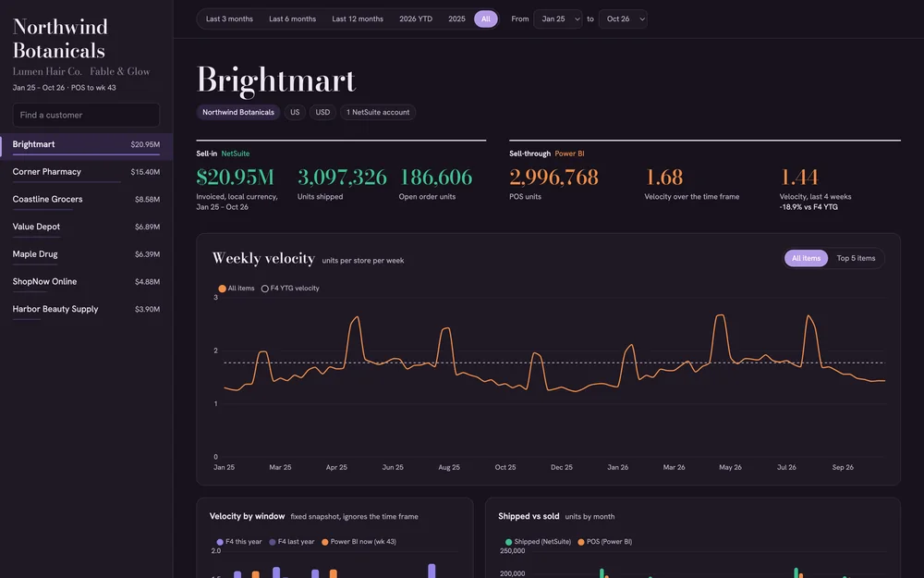
Task: Click the USD currency chip
Action: 322,112
